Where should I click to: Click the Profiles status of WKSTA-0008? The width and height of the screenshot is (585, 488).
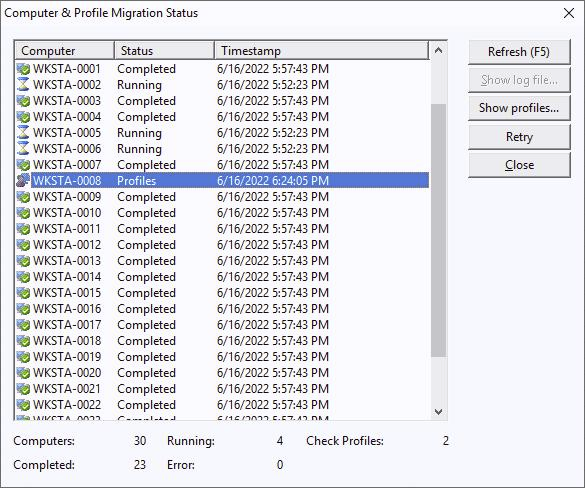136,181
